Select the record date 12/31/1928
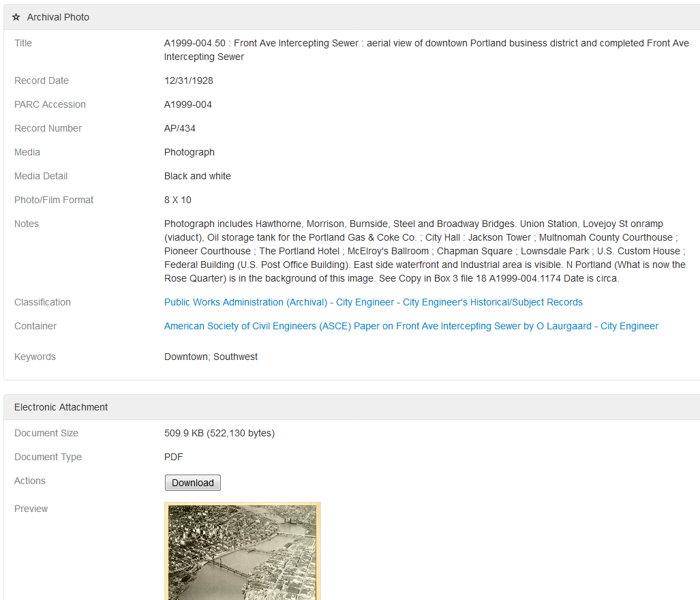This screenshot has height=600, width=700. point(188,81)
